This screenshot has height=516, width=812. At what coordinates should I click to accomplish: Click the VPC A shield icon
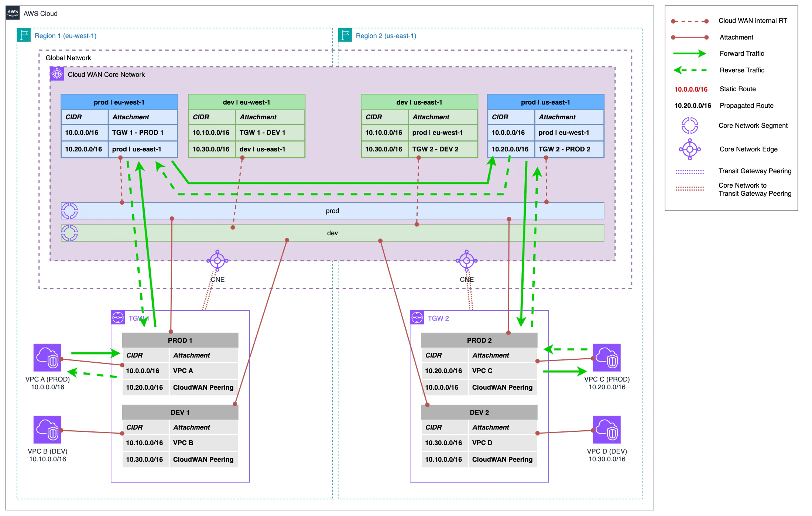pos(47,358)
